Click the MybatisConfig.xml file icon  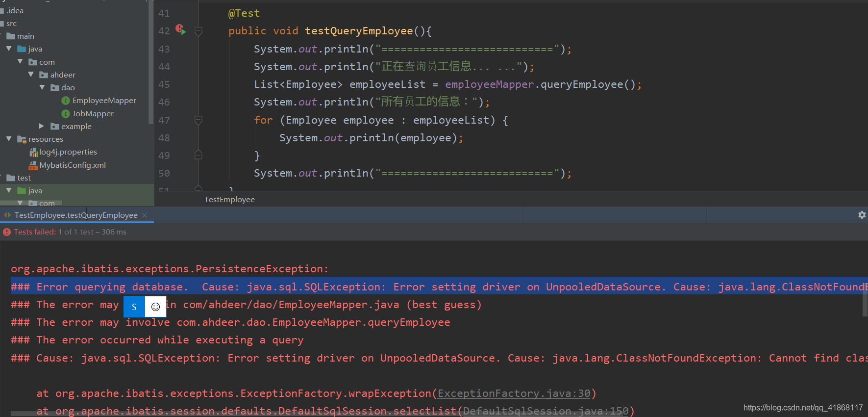click(33, 165)
